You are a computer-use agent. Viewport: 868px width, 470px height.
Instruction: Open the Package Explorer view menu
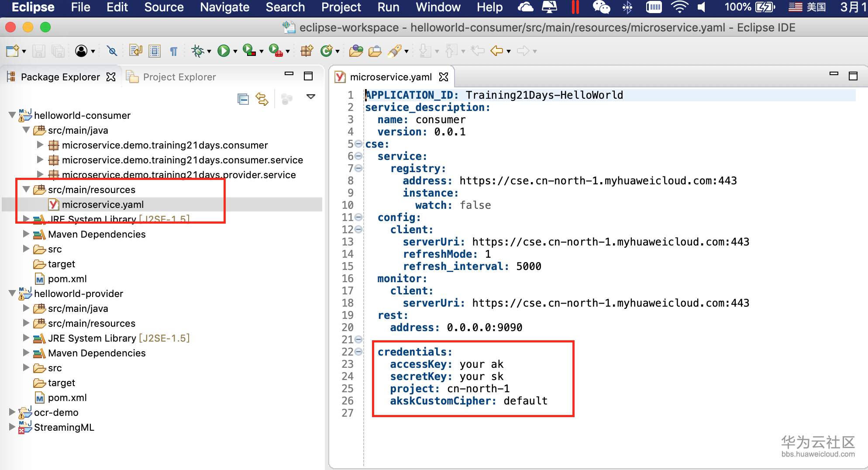point(311,97)
